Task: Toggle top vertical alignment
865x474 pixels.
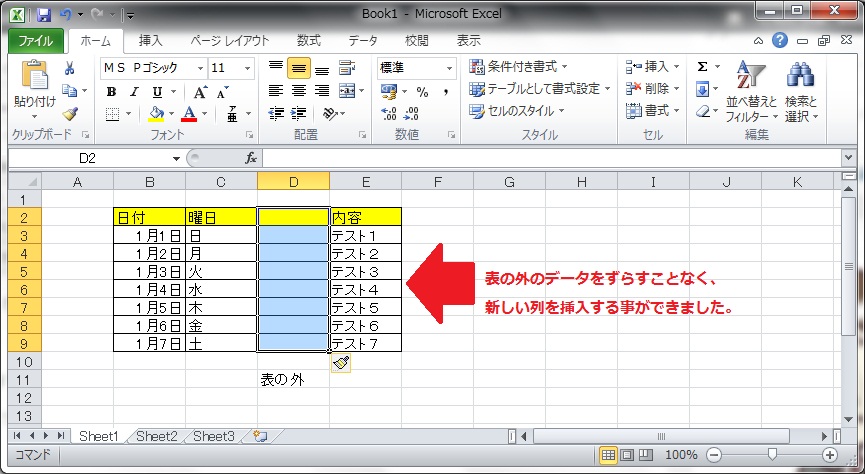Action: coord(276,68)
